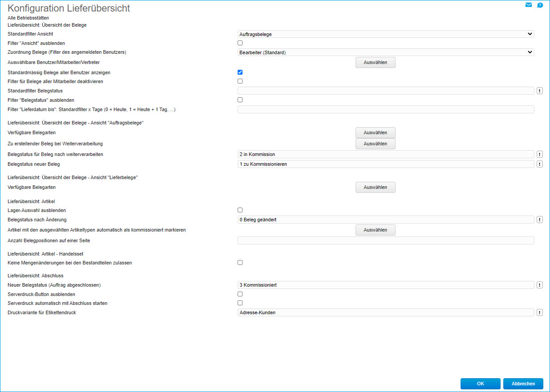This screenshot has width=550, height=392.
Task: Expand the Zuordnung Belege dropdown
Action: coord(385,52)
